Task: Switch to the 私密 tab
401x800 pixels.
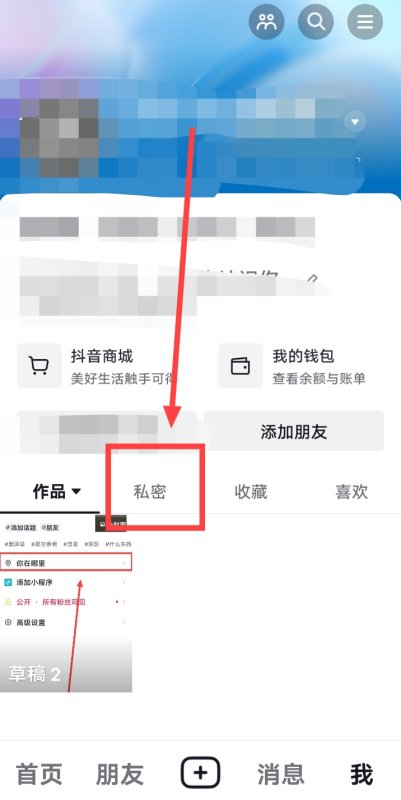Action: click(x=150, y=492)
